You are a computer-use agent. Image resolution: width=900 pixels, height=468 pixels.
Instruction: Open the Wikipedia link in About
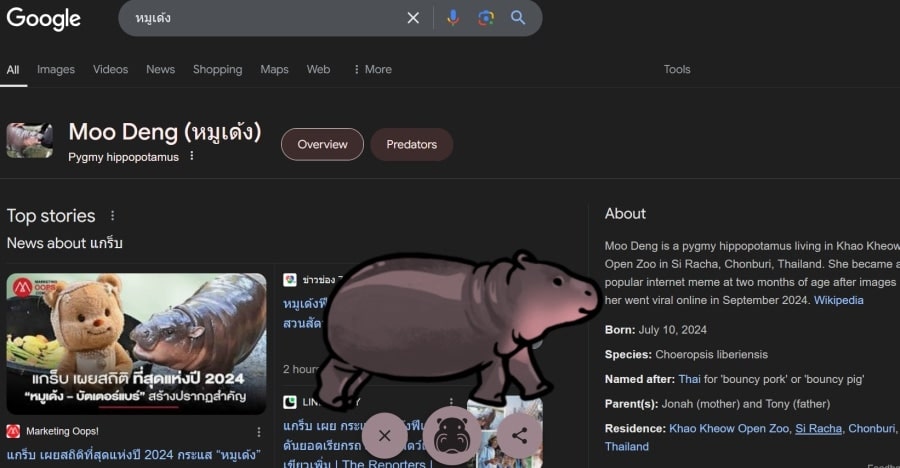[838, 300]
